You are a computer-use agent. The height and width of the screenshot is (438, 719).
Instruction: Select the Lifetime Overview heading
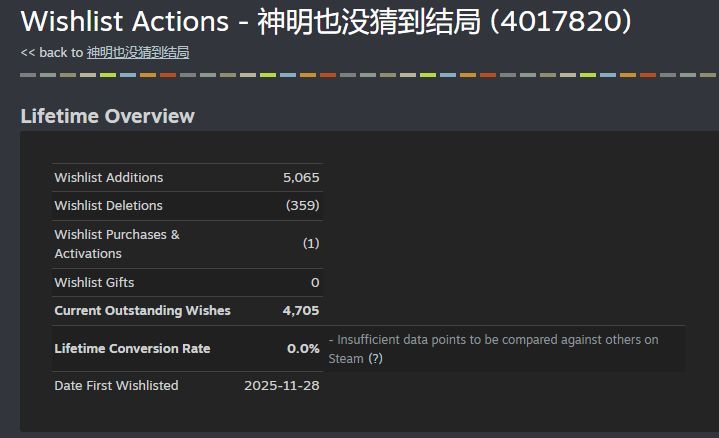(x=107, y=116)
